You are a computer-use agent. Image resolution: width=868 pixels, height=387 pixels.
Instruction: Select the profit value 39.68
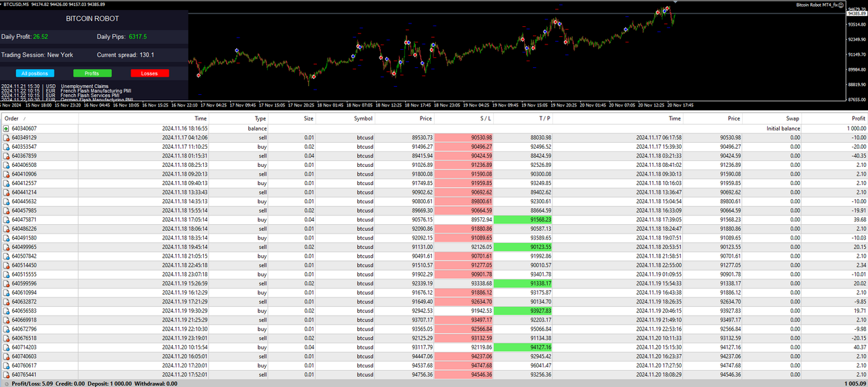860,219
